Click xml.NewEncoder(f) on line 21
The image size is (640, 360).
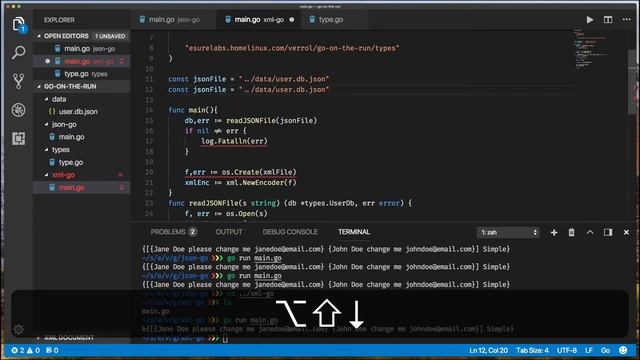point(261,182)
